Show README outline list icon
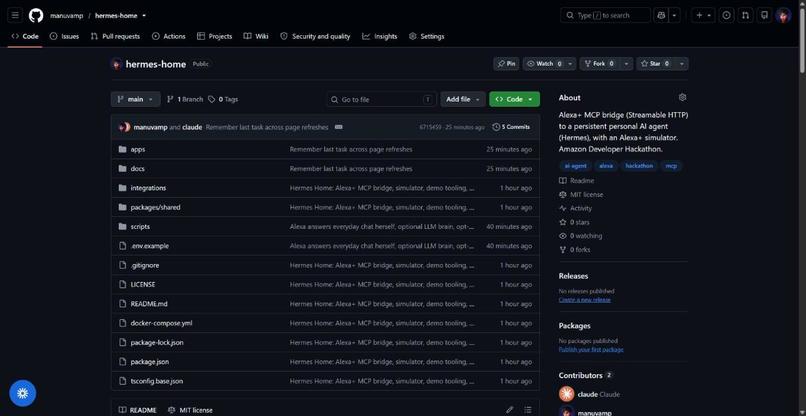This screenshot has width=806, height=416. click(528, 410)
